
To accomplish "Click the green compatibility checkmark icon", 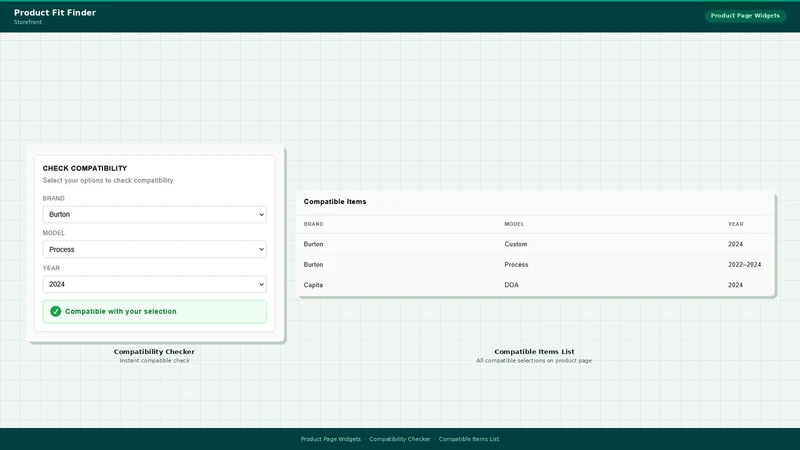I will pyautogui.click(x=56, y=311).
